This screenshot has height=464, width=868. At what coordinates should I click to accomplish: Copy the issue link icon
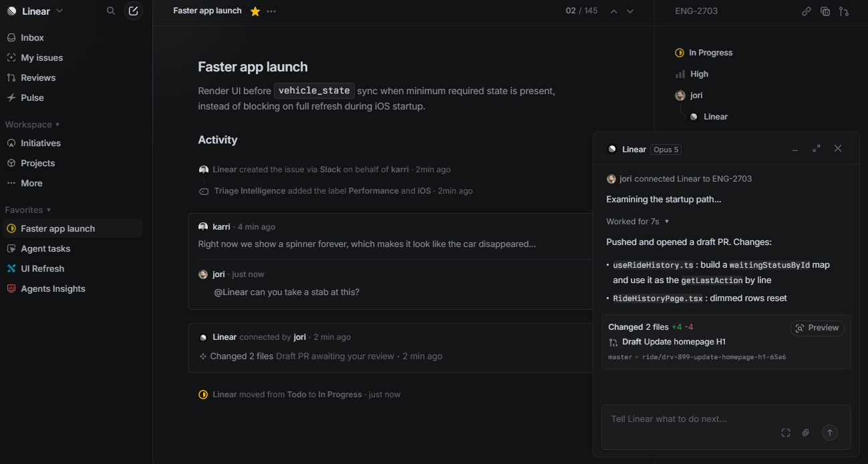pos(807,11)
